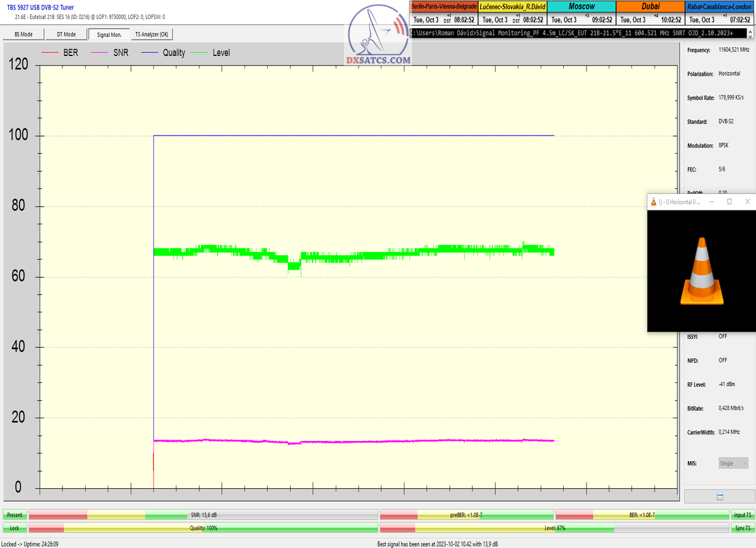Click the Sync TS status indicator

pyautogui.click(x=742, y=528)
